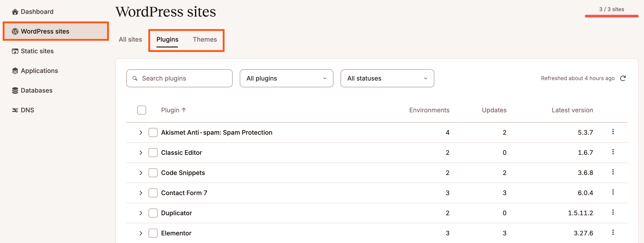Open the All statuses dropdown
Screen dimensions: 644x243
click(387, 78)
